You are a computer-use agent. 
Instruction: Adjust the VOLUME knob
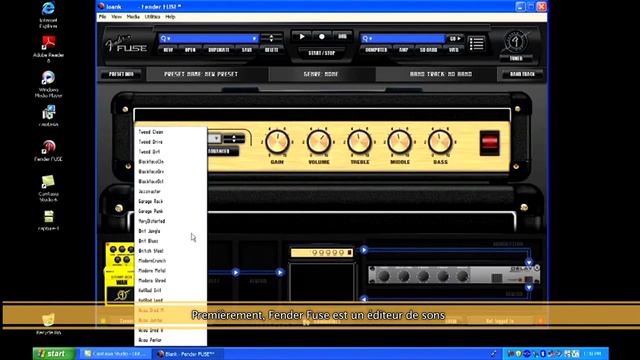click(x=319, y=142)
